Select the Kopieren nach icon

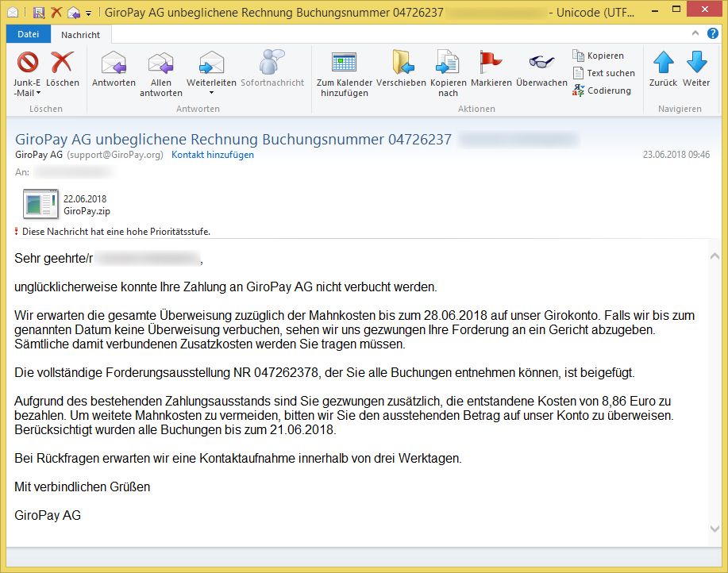(x=448, y=62)
